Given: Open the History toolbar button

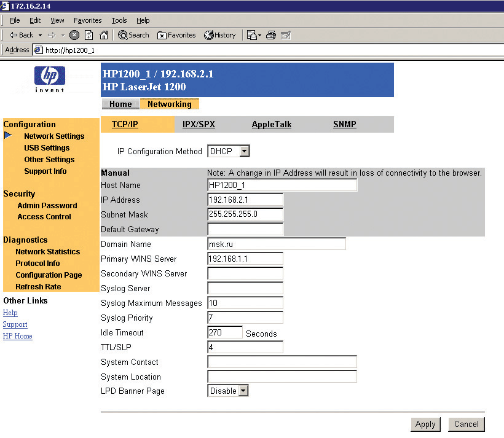Looking at the screenshot, I should (220, 35).
